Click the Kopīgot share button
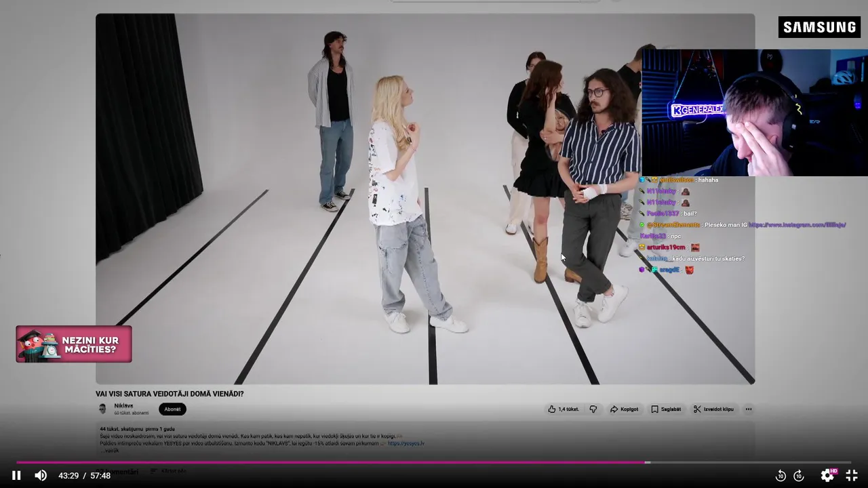Image resolution: width=868 pixels, height=488 pixels. (624, 409)
